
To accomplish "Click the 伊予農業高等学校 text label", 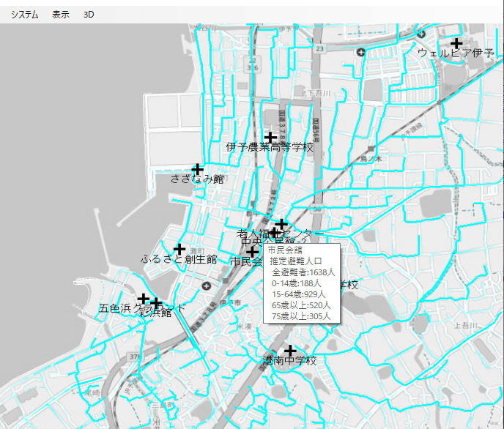I will click(x=270, y=148).
